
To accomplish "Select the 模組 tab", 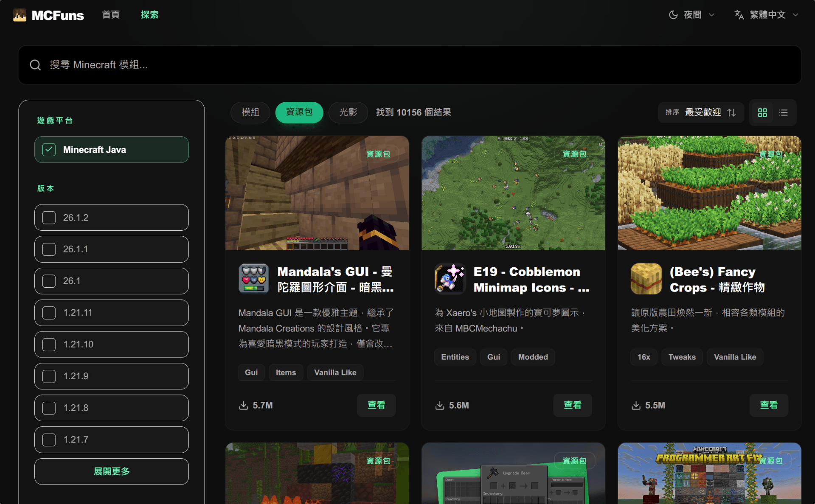I will 250,112.
